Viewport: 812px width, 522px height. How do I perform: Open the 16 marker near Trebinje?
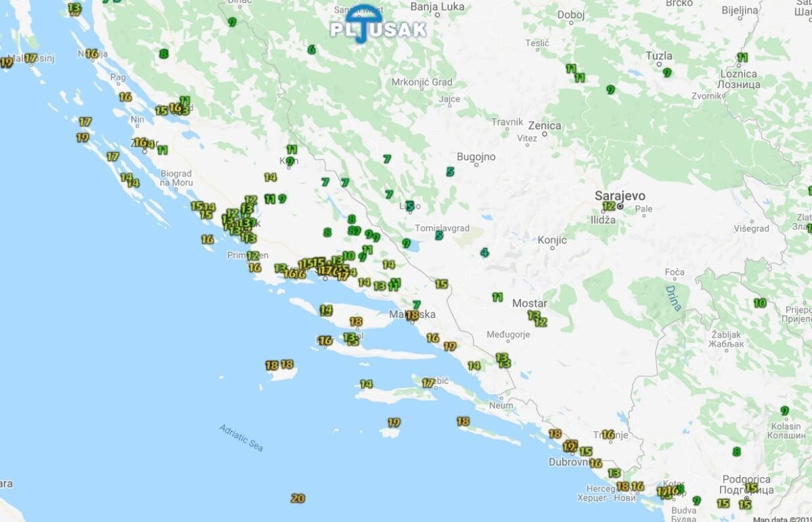pos(608,434)
